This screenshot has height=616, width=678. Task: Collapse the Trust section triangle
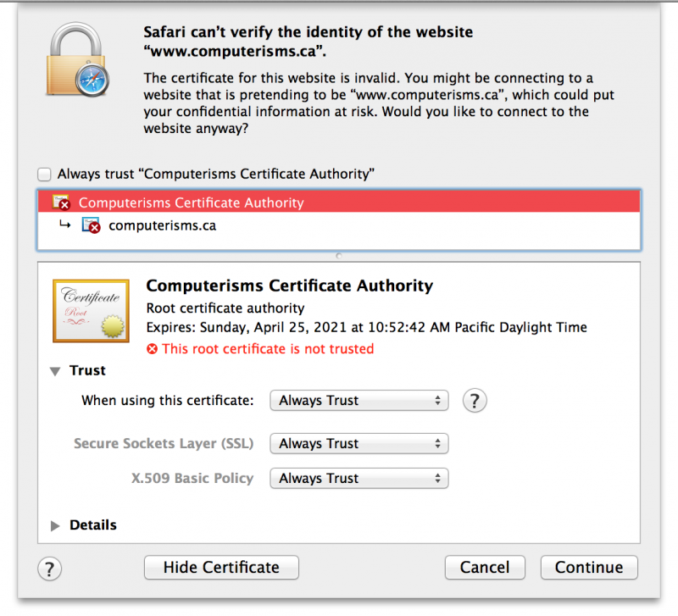(55, 371)
